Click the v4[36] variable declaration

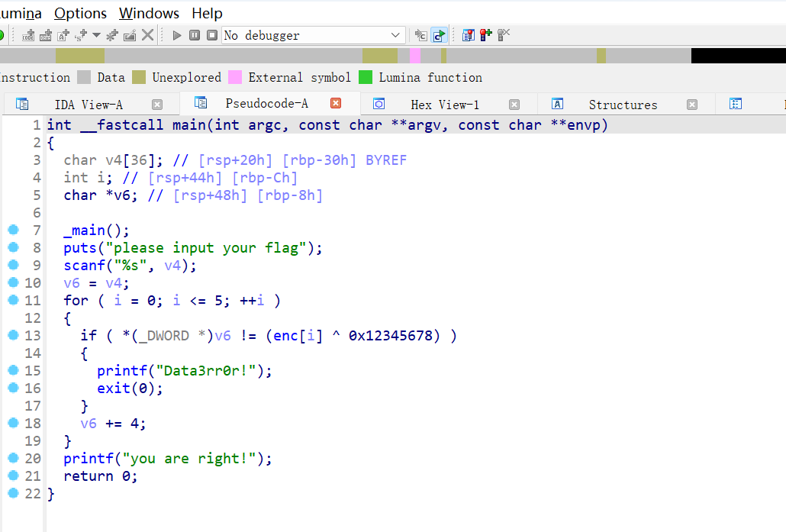[113, 160]
